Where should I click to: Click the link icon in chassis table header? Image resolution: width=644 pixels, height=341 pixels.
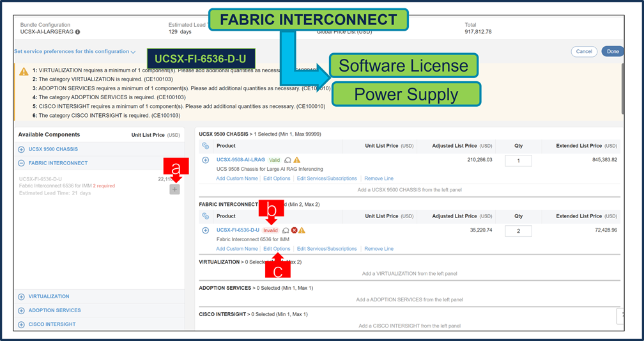click(x=206, y=146)
